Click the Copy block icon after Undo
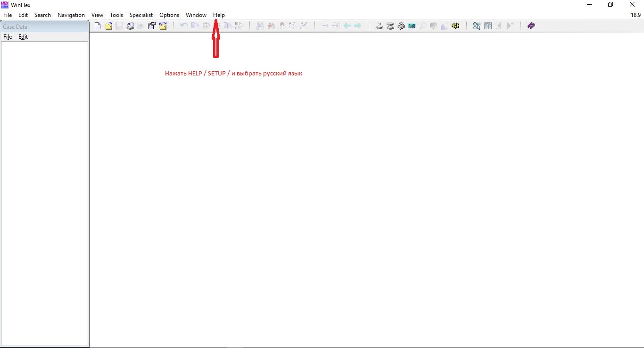This screenshot has width=644, height=348. [x=195, y=26]
